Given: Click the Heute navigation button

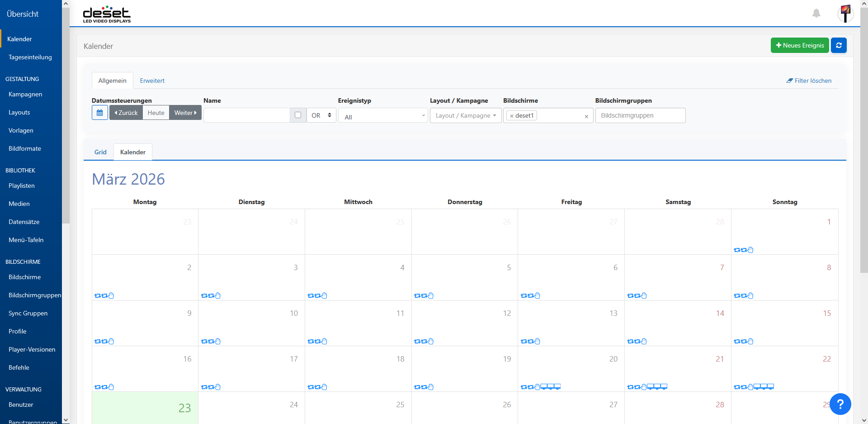Looking at the screenshot, I should 156,113.
